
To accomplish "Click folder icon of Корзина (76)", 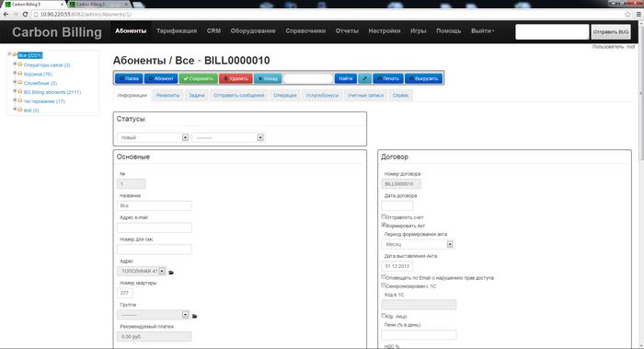I will (20, 74).
